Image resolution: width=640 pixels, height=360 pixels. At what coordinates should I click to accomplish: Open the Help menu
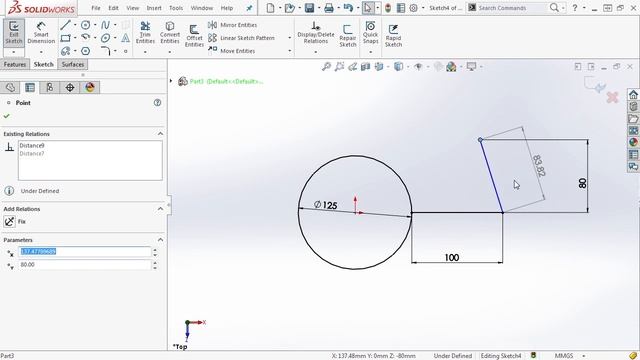[x=227, y=8]
